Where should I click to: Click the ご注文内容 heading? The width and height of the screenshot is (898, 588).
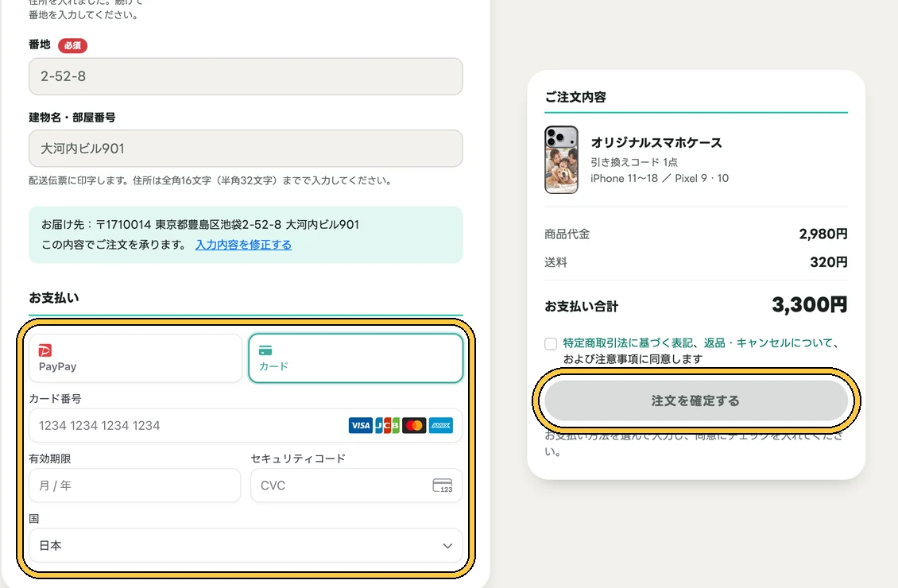tap(575, 97)
